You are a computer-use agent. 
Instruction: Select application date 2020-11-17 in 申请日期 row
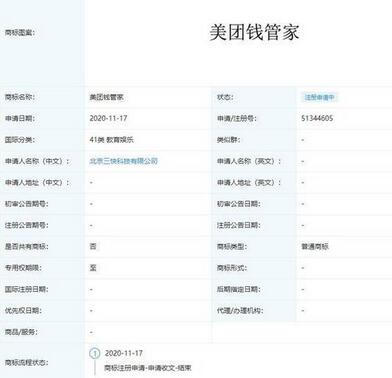click(x=108, y=118)
